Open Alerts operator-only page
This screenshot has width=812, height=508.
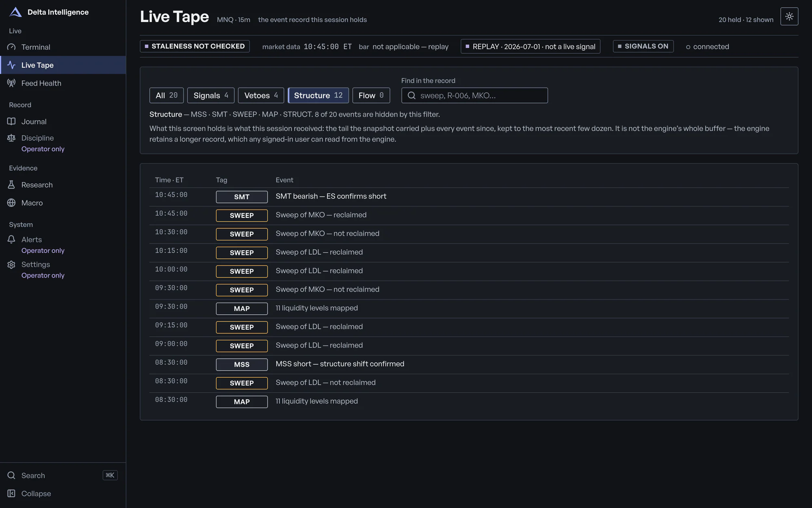32,240
